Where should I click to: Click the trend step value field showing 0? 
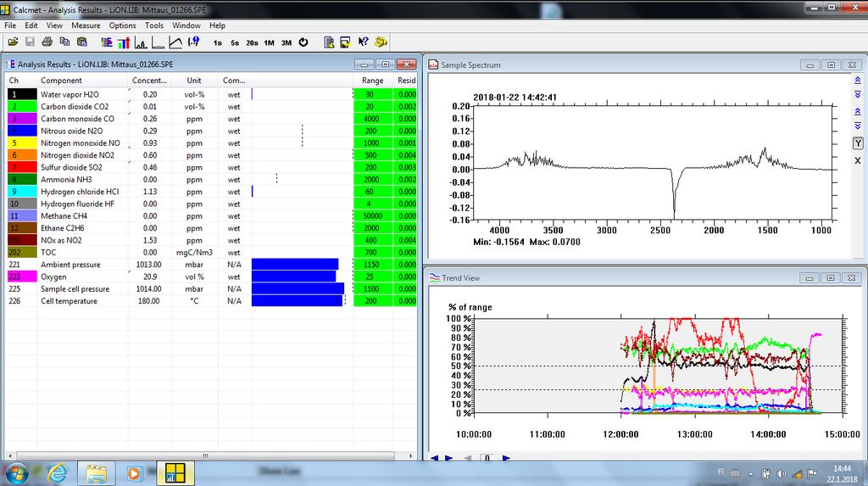[487, 458]
